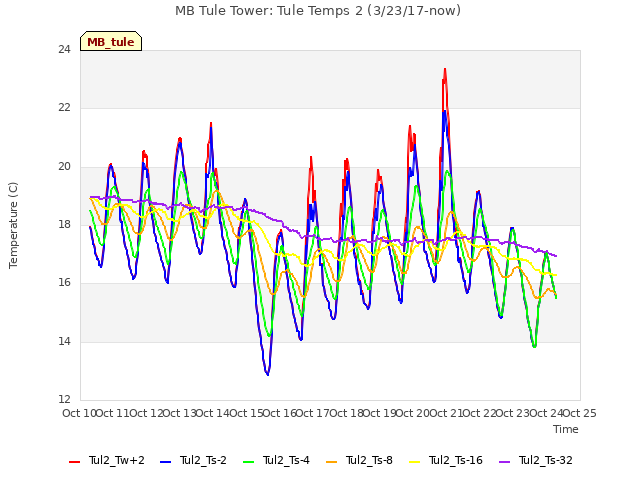
Task: Click the chart title MB Tule Tower
Action: (318, 11)
